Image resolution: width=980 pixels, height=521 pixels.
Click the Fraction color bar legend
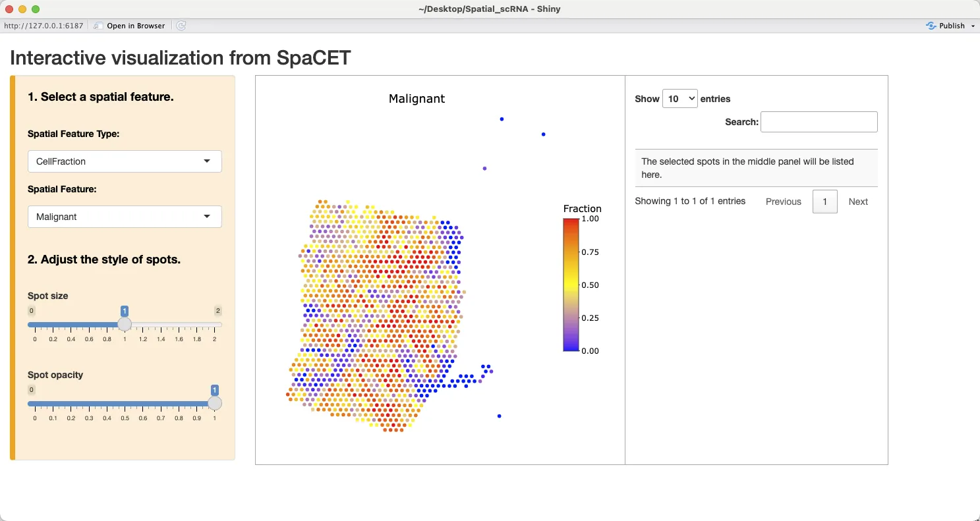571,285
